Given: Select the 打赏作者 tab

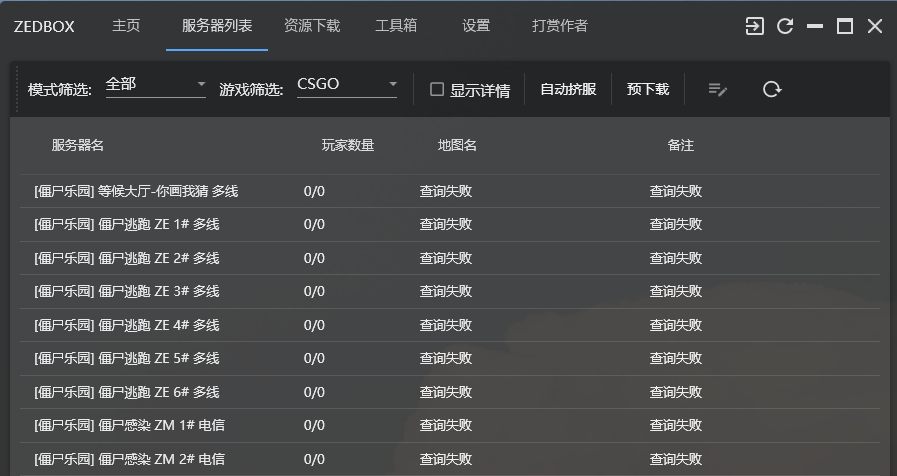Looking at the screenshot, I should point(560,26).
